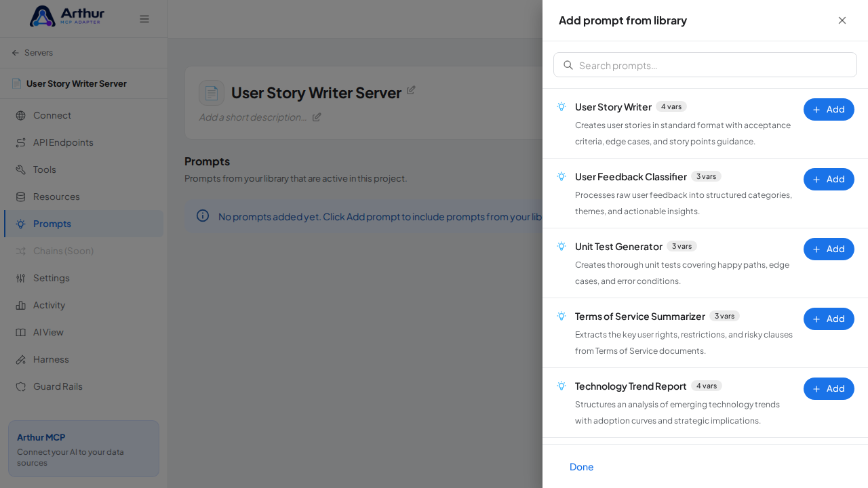The image size is (868, 488).
Task: Edit the server title pencil icon
Action: pyautogui.click(x=411, y=90)
